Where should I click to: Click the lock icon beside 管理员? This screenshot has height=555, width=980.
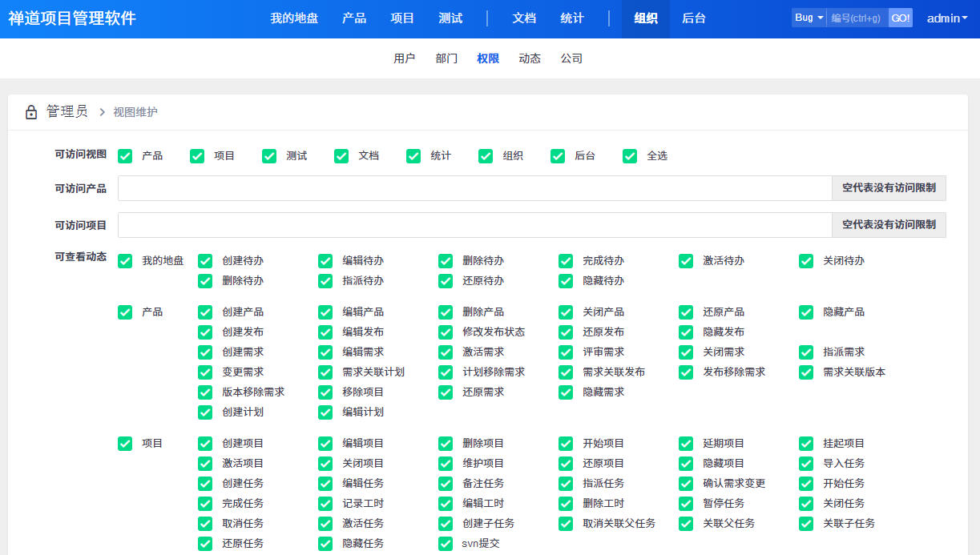point(31,112)
